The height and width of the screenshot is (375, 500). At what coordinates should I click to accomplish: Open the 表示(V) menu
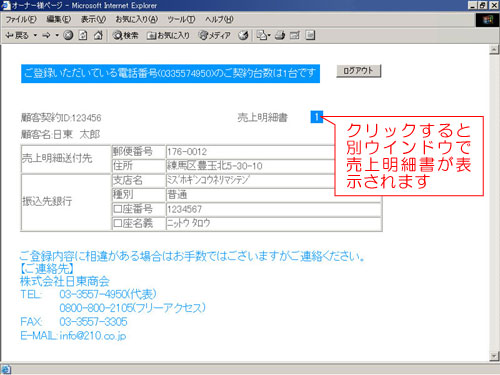(93, 19)
